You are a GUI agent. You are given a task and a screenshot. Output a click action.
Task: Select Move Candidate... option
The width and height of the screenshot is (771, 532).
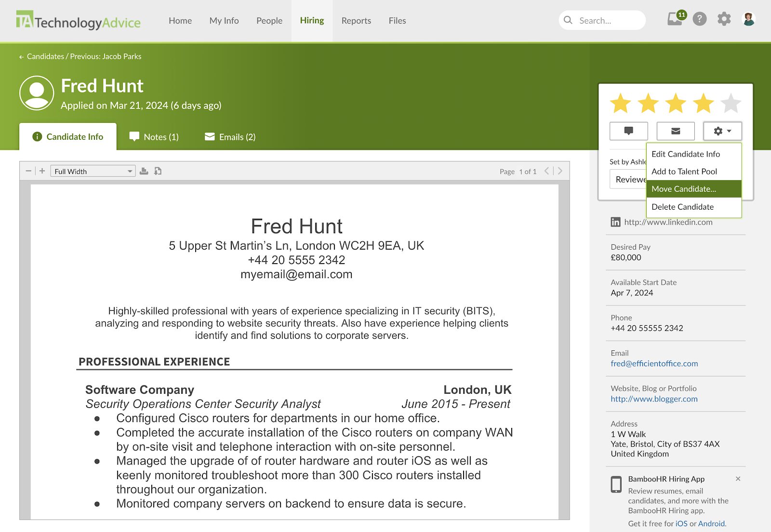point(693,189)
